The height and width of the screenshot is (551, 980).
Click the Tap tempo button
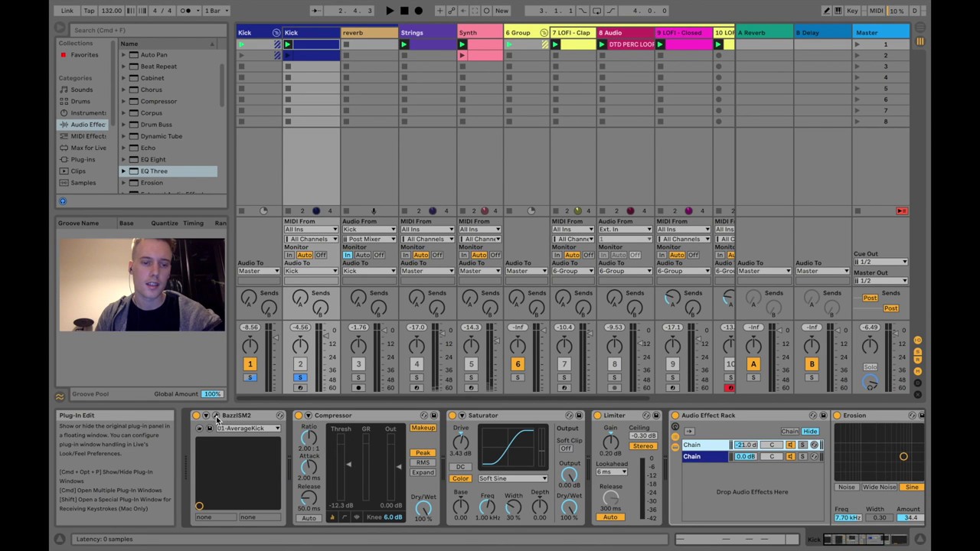point(90,11)
